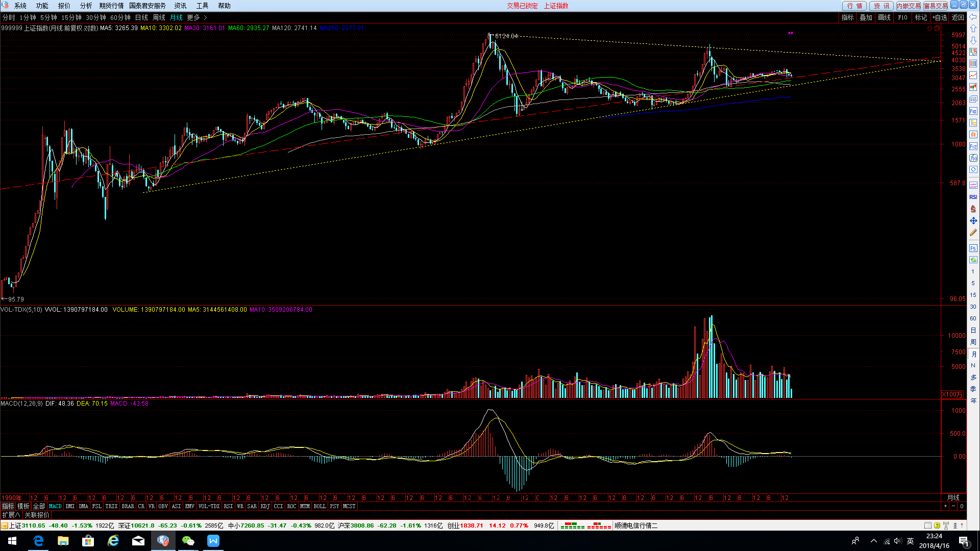Switch to 日线 daily period

pos(141,17)
